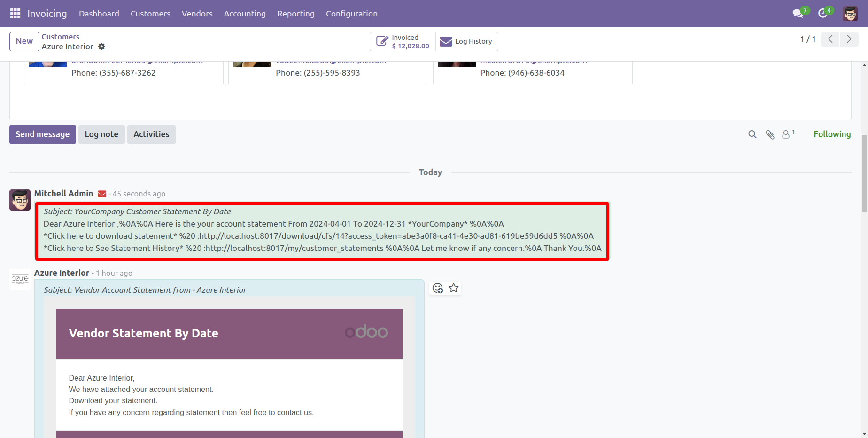Click the Odoo logo in the email
The image size is (868, 438).
point(366,332)
